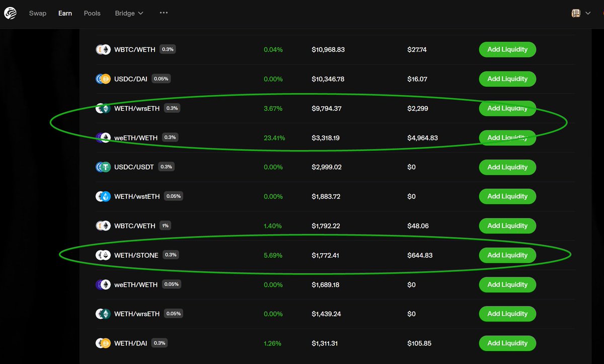The image size is (604, 364).
Task: Click the WETH/wrsETH 0.3% token icons
Action: (x=103, y=108)
